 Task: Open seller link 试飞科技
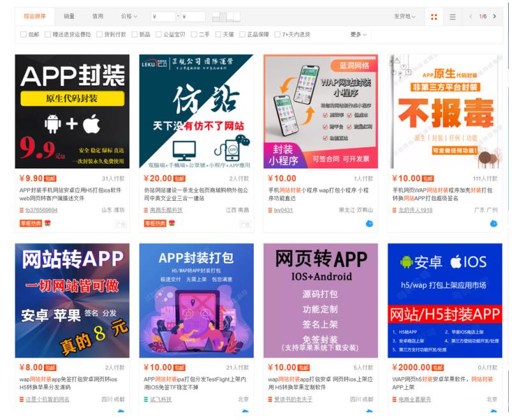coord(161,400)
